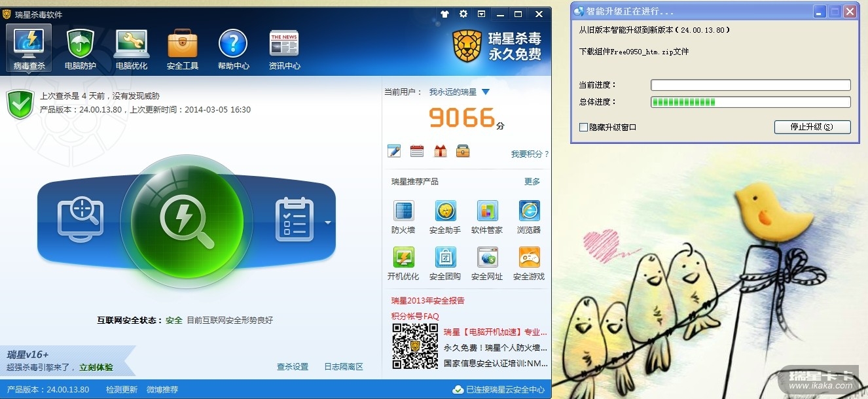This screenshot has height=399, width=868.
Task: Open 查杀设置 scan settings
Action: pyautogui.click(x=293, y=367)
